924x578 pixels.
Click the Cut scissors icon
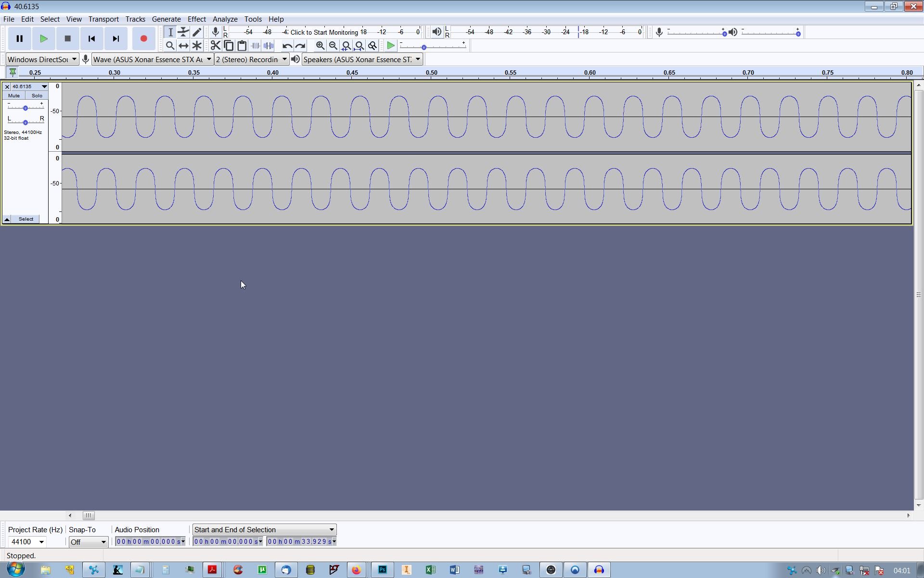[x=215, y=46]
